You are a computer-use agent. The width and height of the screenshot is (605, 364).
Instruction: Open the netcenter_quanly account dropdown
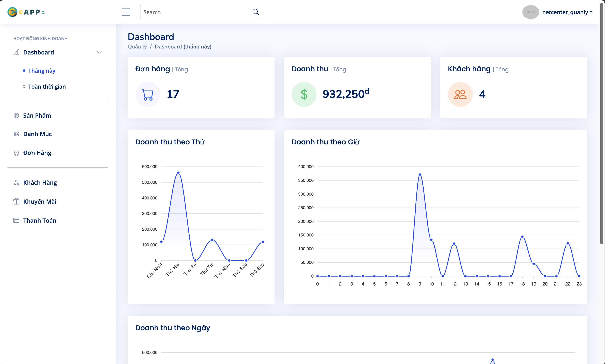coord(567,12)
